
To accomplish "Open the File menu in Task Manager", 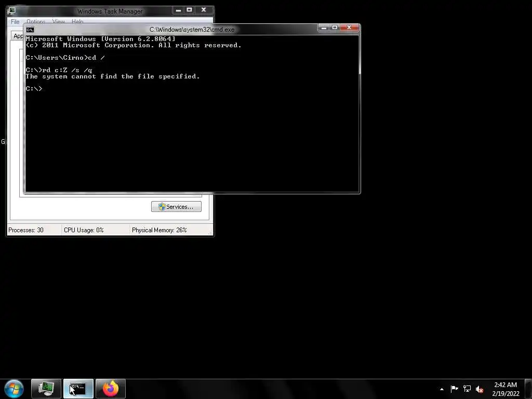I will click(15, 22).
